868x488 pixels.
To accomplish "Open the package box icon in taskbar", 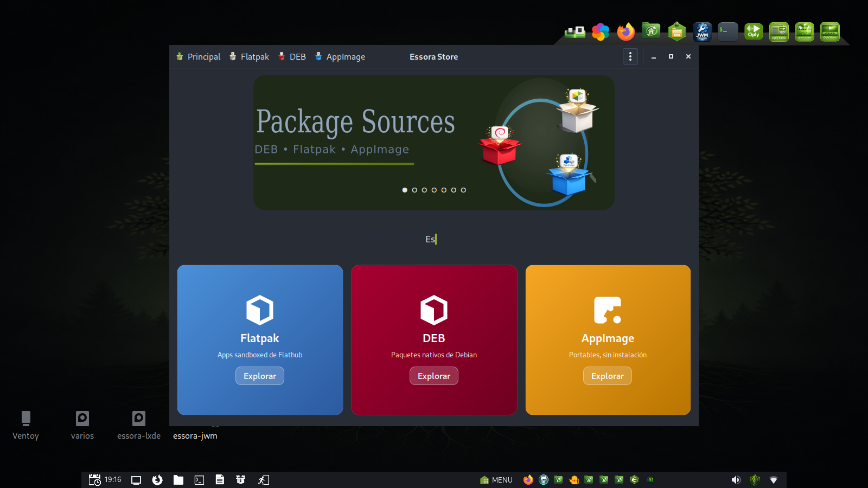I will [x=241, y=480].
